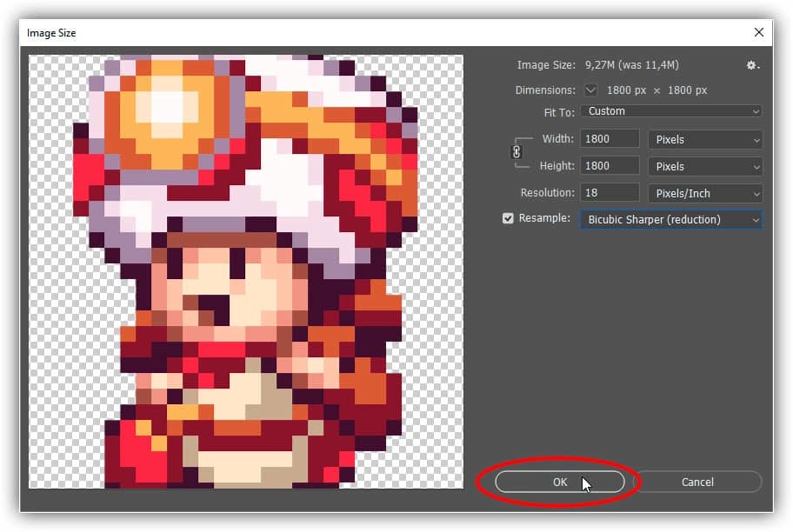The image size is (793, 532).
Task: Click the Resolution label
Action: [548, 193]
